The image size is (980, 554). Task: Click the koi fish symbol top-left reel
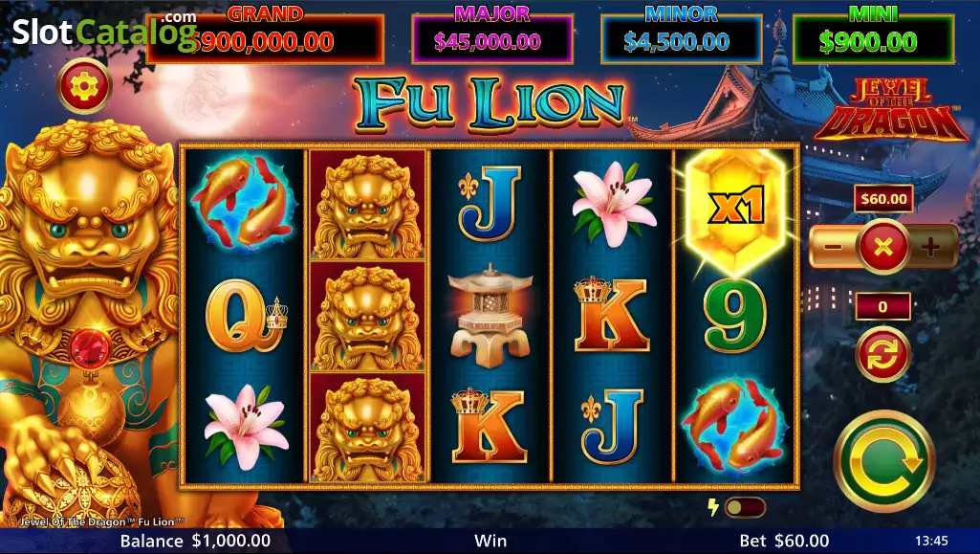pyautogui.click(x=243, y=204)
